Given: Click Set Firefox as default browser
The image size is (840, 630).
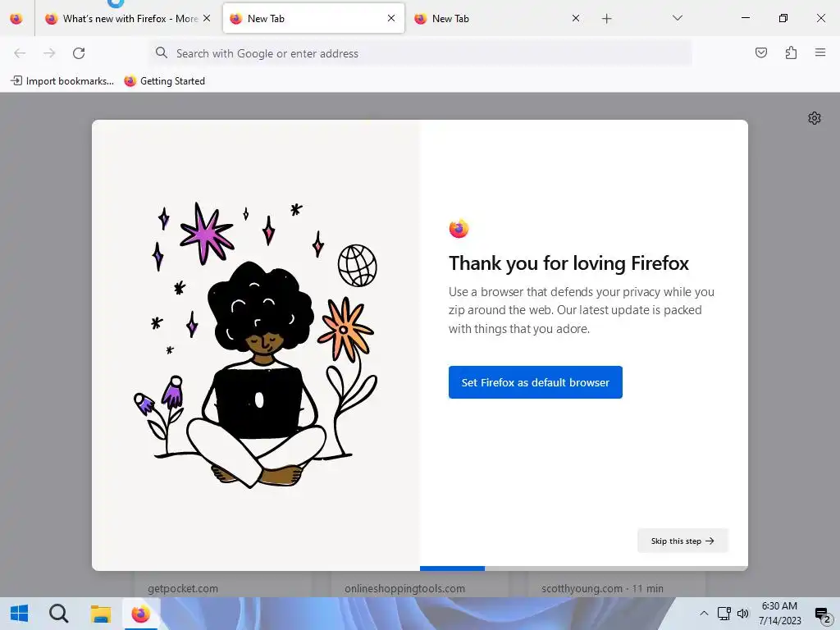Looking at the screenshot, I should 535,382.
